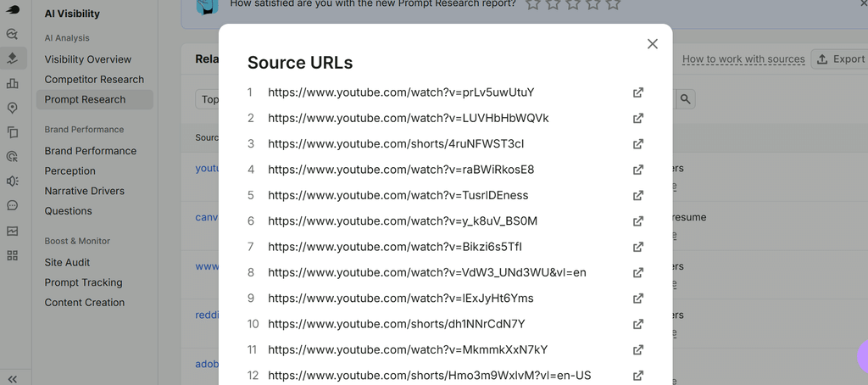This screenshot has width=868, height=385.
Task: Open Questions in sidebar
Action: (68, 210)
